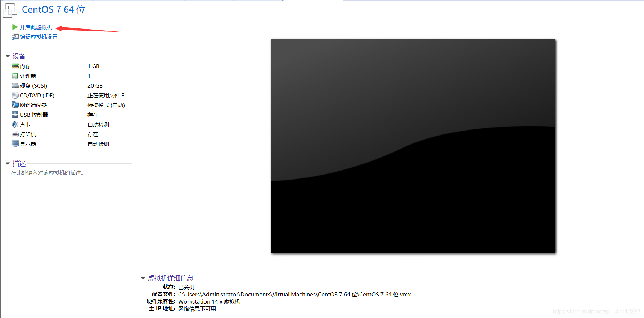
Task: Select the 处理器 device row
Action: [71, 76]
